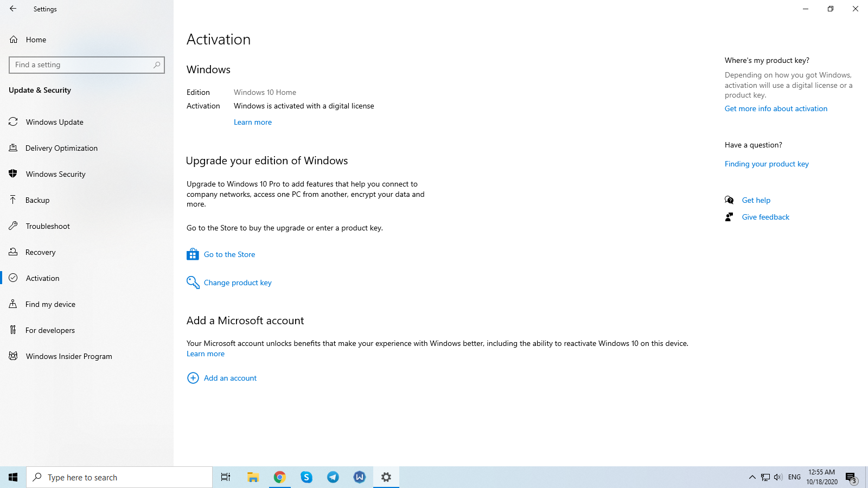868x488 pixels.
Task: Click the network icon in system tray
Action: click(765, 477)
